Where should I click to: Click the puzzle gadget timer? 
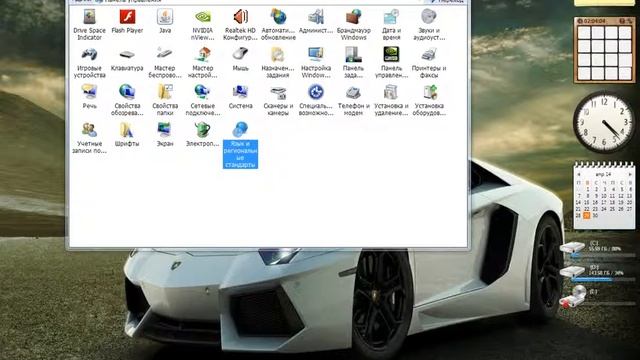coord(594,20)
